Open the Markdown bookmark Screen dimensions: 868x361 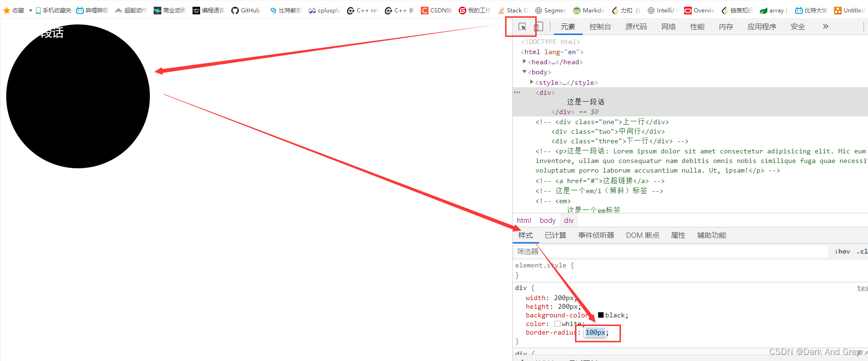(589, 10)
